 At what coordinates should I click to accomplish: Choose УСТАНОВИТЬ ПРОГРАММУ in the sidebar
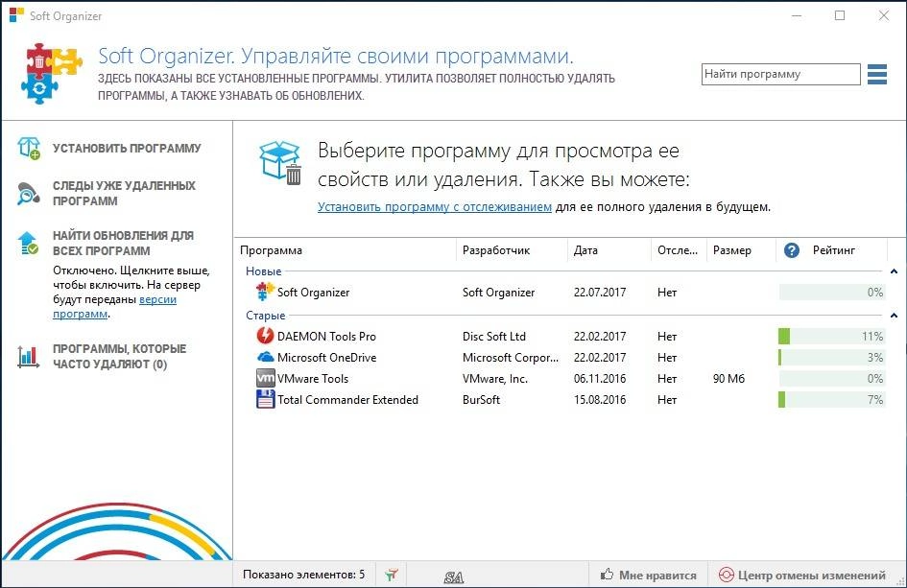[x=127, y=148]
